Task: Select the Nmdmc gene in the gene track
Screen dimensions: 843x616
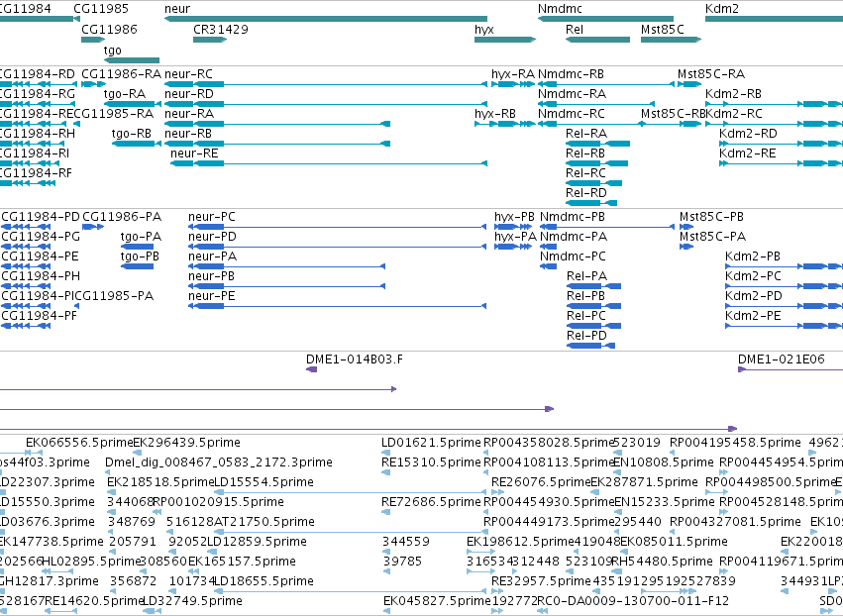Action: click(605, 19)
